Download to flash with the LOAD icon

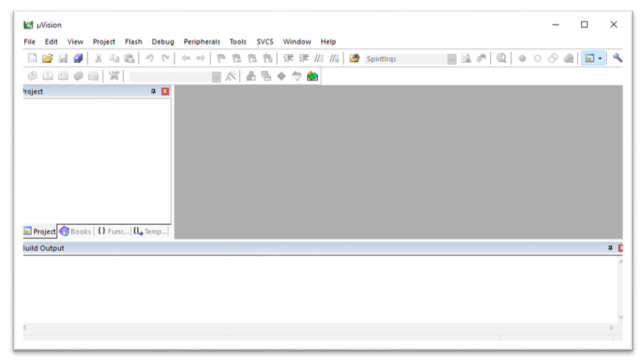(x=114, y=76)
